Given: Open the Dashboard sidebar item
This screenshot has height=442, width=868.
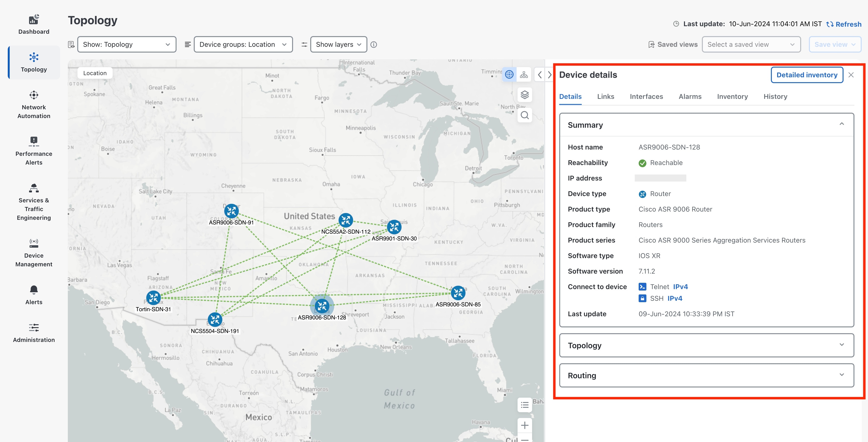Looking at the screenshot, I should pyautogui.click(x=34, y=25).
